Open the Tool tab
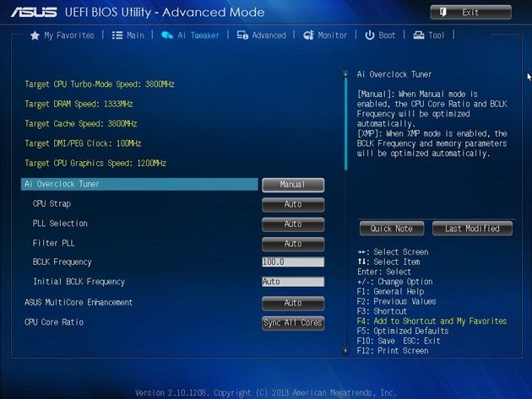Viewport: 532px width, 399px height. (428, 35)
